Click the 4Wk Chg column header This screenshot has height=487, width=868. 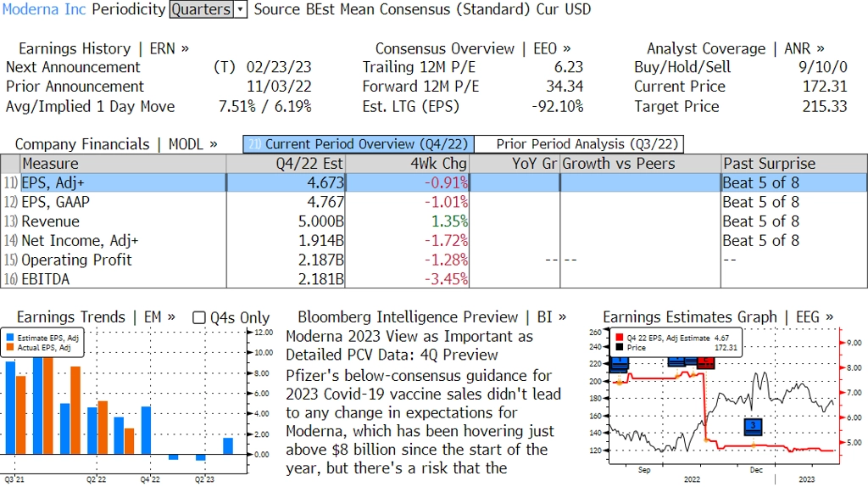(x=407, y=164)
